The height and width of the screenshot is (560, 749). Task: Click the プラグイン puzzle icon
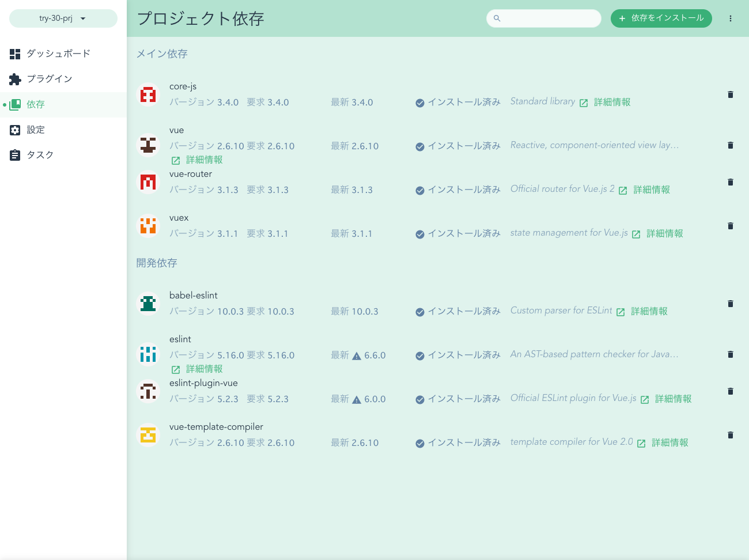[x=15, y=79]
